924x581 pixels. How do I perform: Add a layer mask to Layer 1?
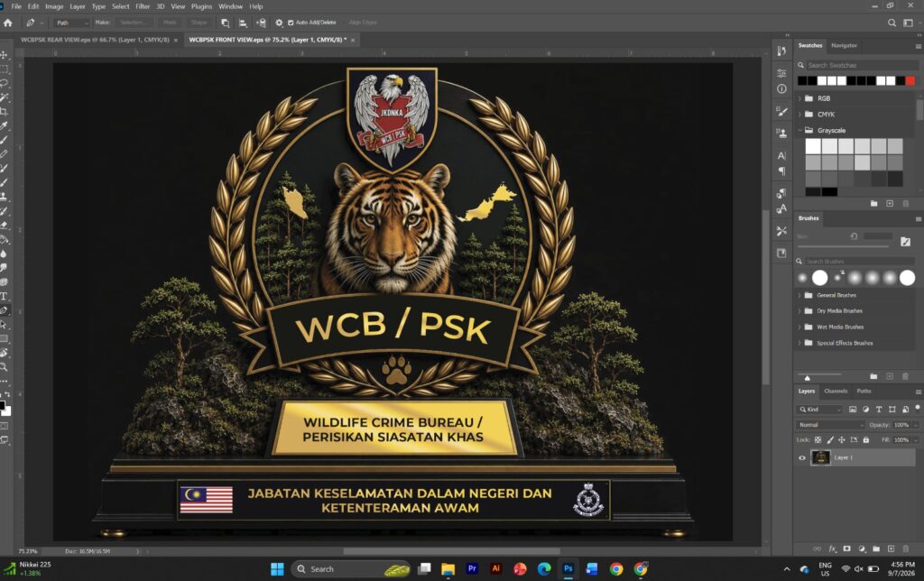click(x=846, y=549)
